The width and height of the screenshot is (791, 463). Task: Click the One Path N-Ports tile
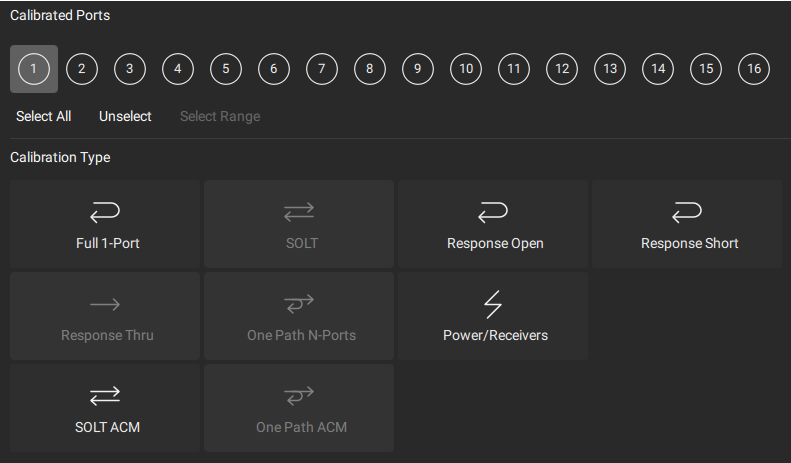(x=299, y=316)
